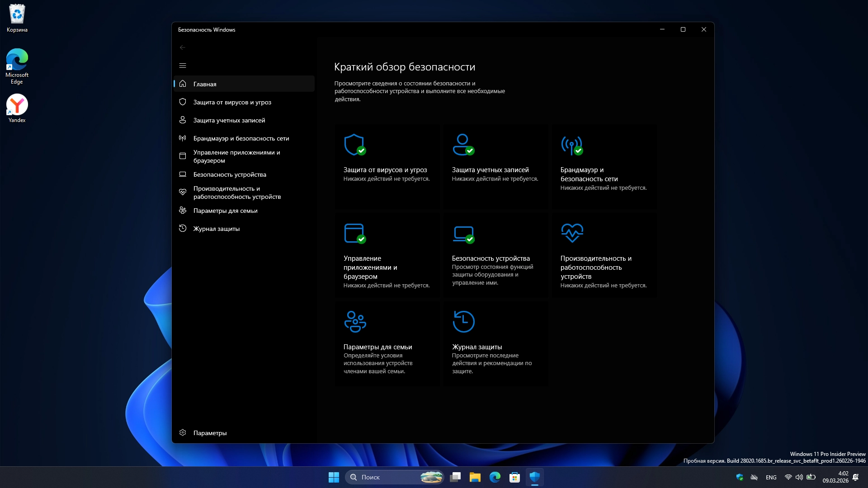Click the family options people tile icon
Screen dimensions: 868x488
(355, 321)
